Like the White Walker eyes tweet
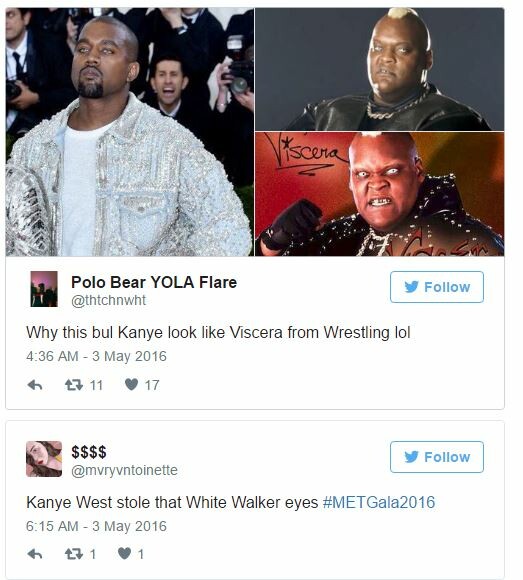This screenshot has height=580, width=523. click(125, 553)
